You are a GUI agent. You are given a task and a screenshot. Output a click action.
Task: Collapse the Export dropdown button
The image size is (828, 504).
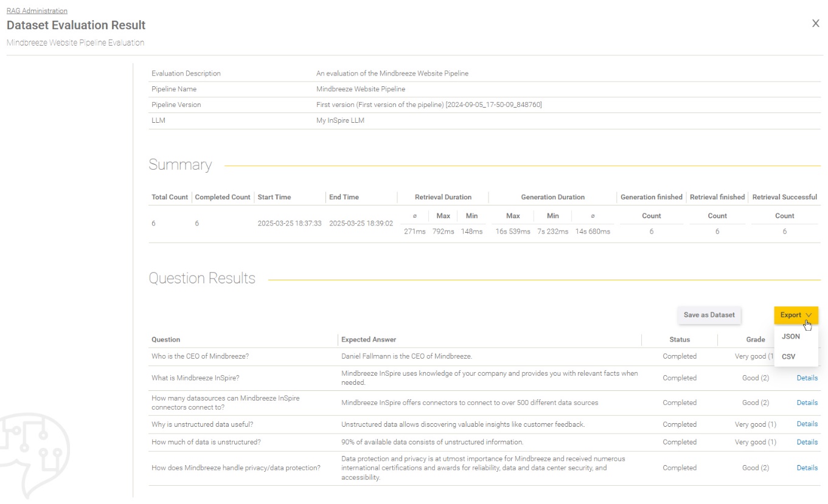pos(796,315)
